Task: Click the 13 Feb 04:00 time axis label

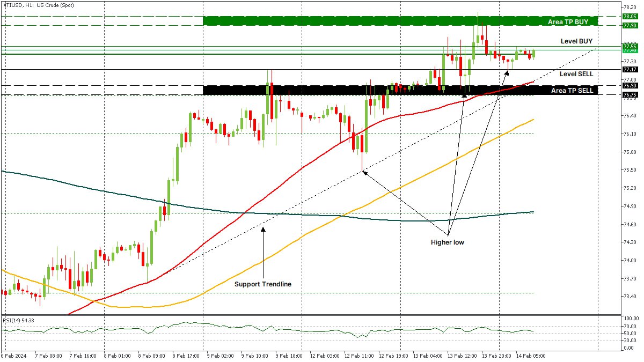Action: pos(429,356)
